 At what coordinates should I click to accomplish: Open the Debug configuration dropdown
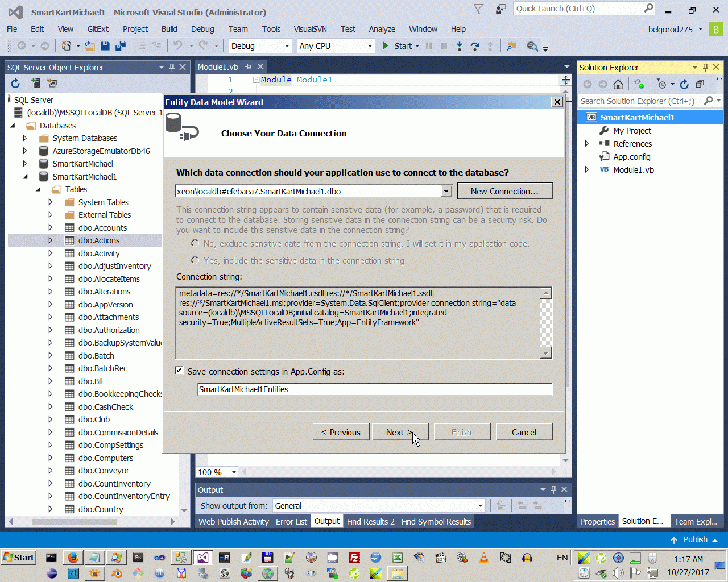pos(287,46)
